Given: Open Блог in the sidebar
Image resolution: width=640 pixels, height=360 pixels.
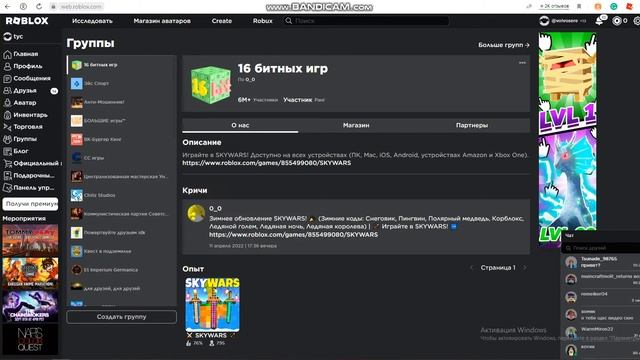Looking at the screenshot, I should tap(16, 151).
